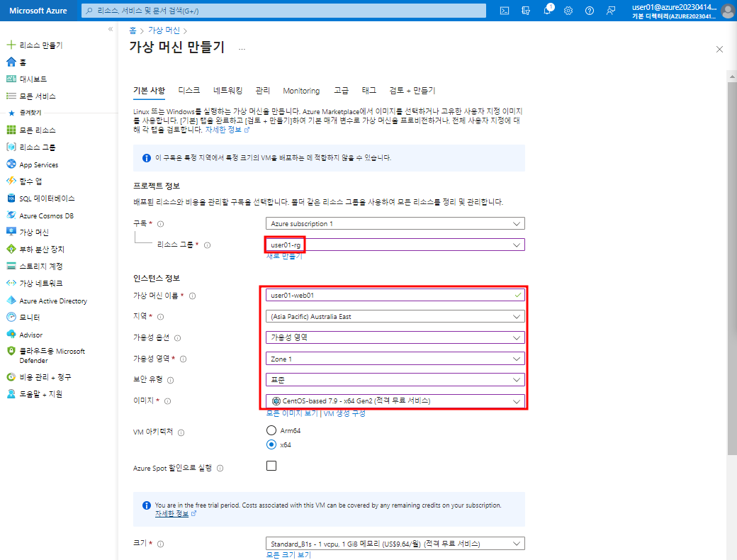The image size is (737, 560).
Task: Open Advisor icon in sidebar
Action: [11, 335]
